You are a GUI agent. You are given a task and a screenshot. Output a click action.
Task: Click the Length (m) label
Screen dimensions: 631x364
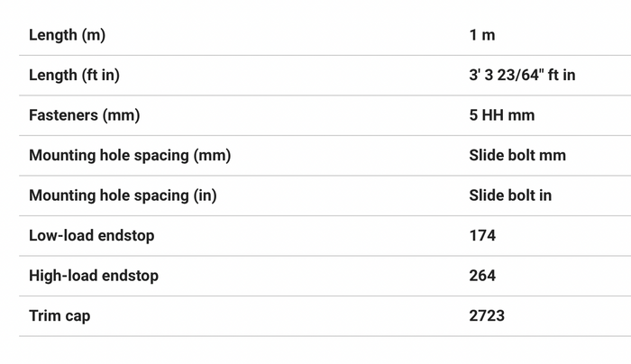click(68, 35)
